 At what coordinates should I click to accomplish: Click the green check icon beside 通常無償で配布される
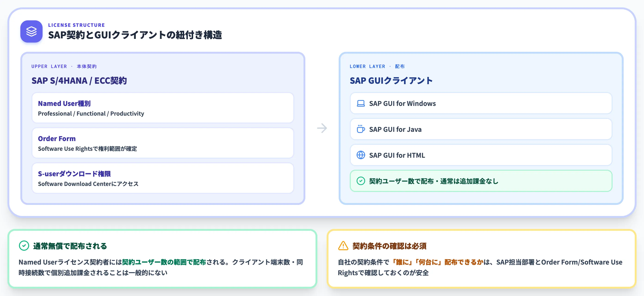point(24,246)
